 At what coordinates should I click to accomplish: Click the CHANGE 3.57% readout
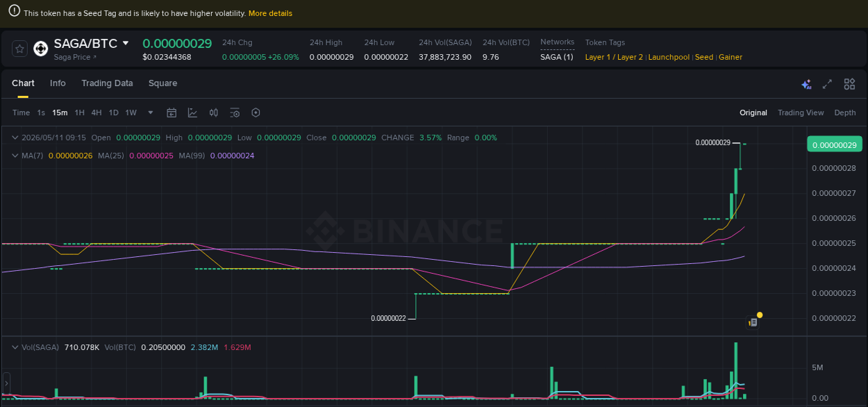(411, 138)
